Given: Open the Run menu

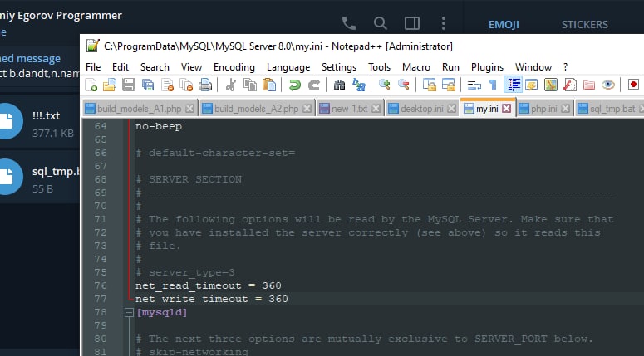Looking at the screenshot, I should [x=450, y=67].
